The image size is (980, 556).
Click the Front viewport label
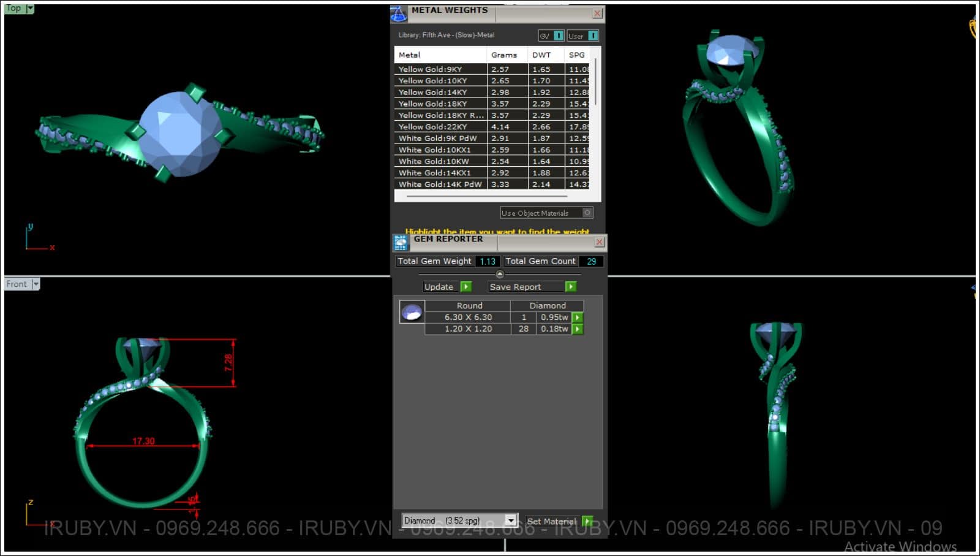click(17, 284)
